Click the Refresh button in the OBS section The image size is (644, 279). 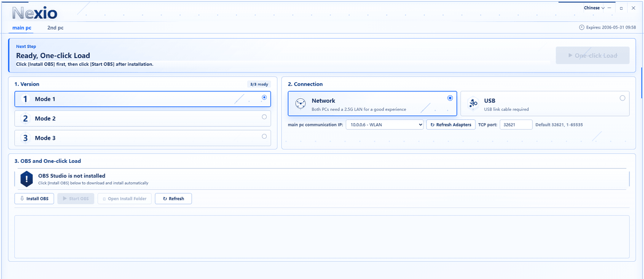[x=173, y=198]
